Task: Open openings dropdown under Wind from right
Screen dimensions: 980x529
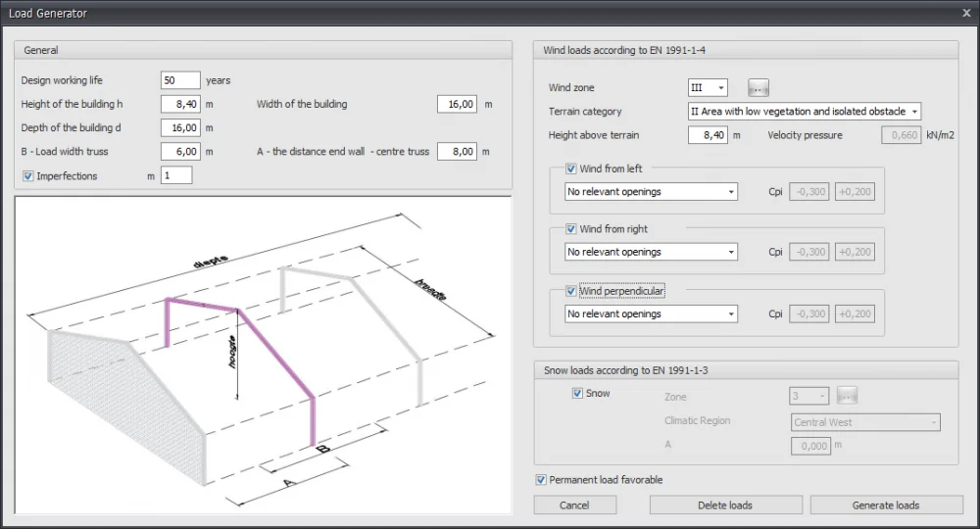Action: 652,252
